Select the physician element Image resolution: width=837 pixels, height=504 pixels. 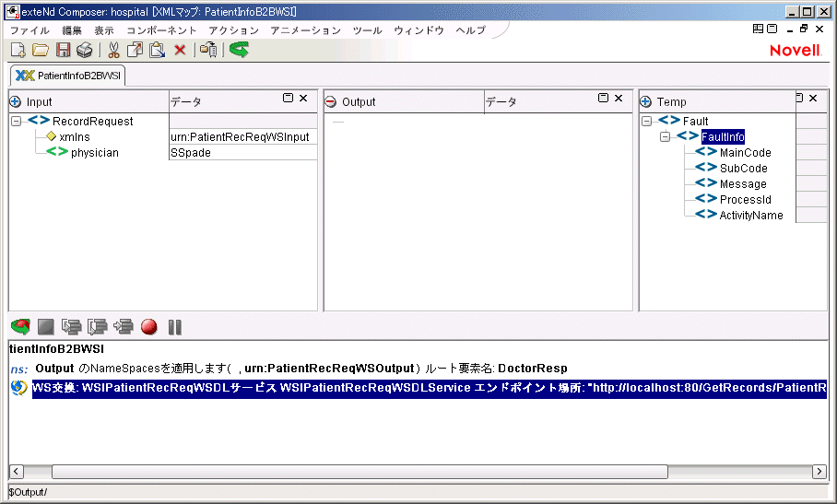click(x=94, y=153)
